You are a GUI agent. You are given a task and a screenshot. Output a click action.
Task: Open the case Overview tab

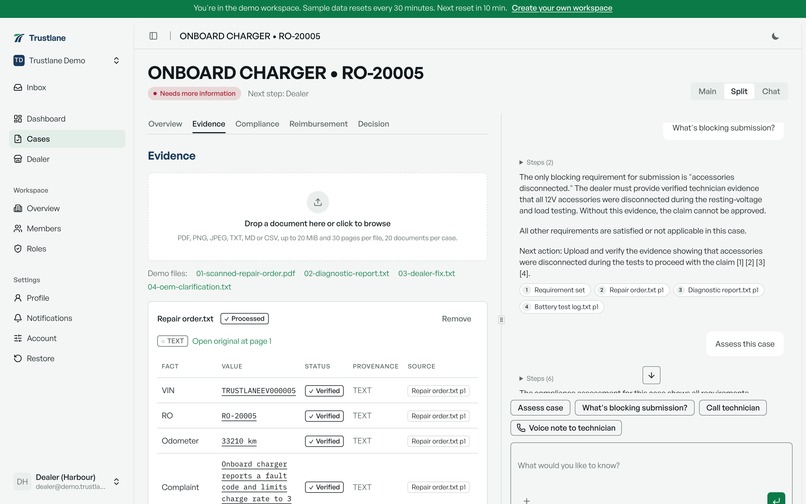(165, 124)
